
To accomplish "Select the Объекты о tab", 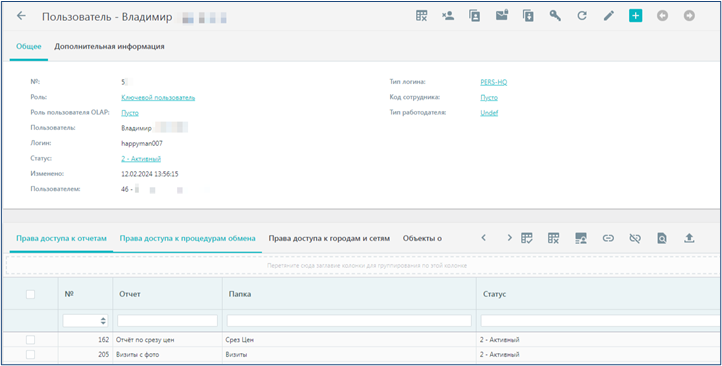I will coord(422,238).
